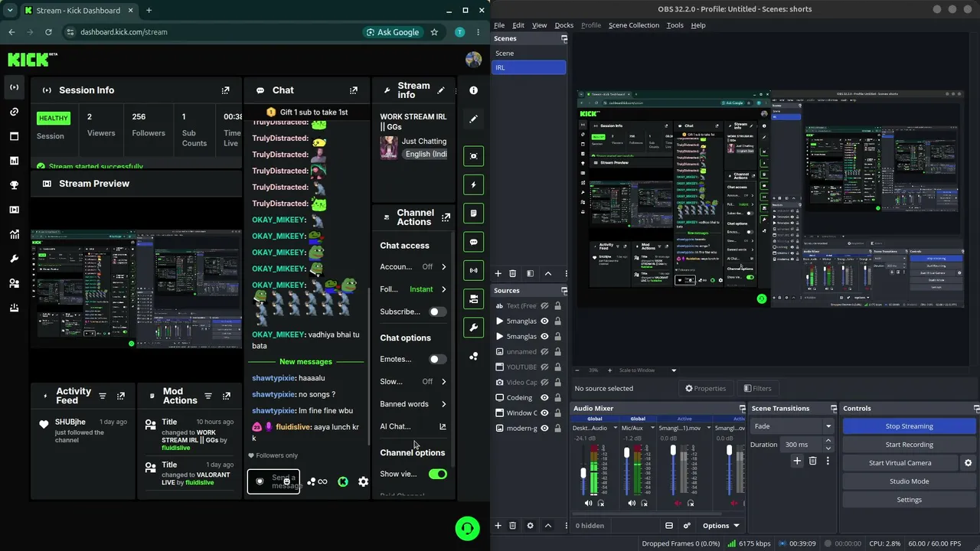The height and width of the screenshot is (551, 980).
Task: Pop out the Mod Actions panel
Action: point(226,396)
